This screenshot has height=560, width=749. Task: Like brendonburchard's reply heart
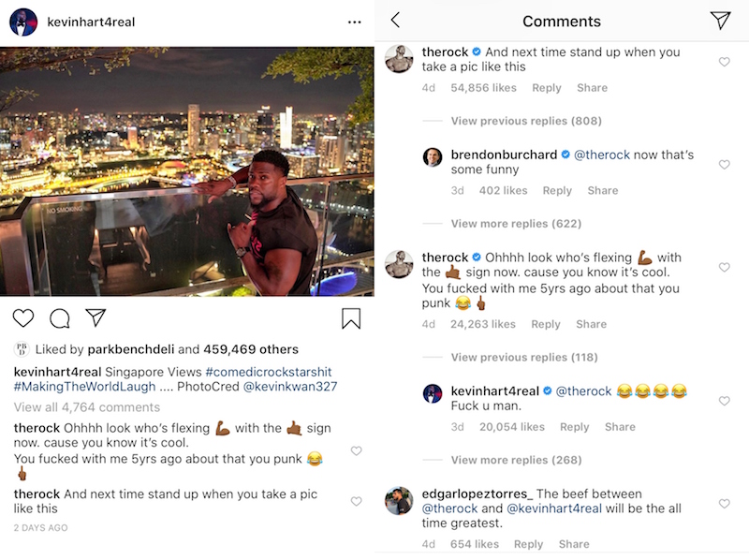coord(724,163)
